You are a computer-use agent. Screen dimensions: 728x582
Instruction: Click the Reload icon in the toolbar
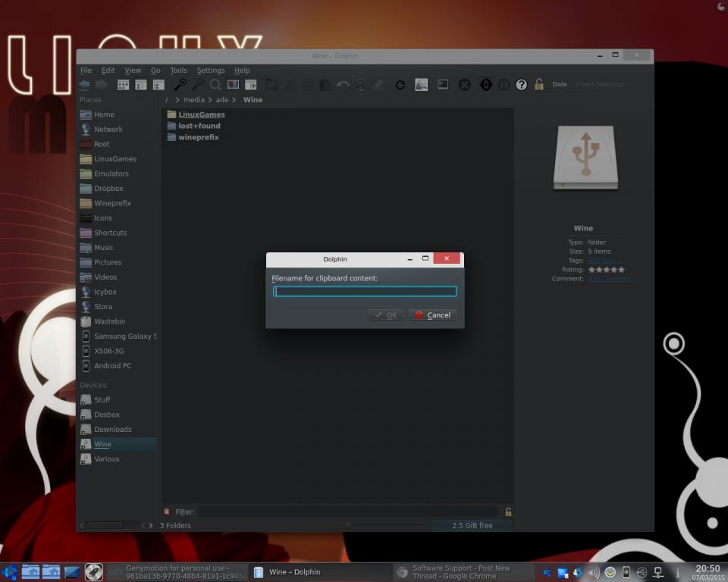click(x=400, y=85)
